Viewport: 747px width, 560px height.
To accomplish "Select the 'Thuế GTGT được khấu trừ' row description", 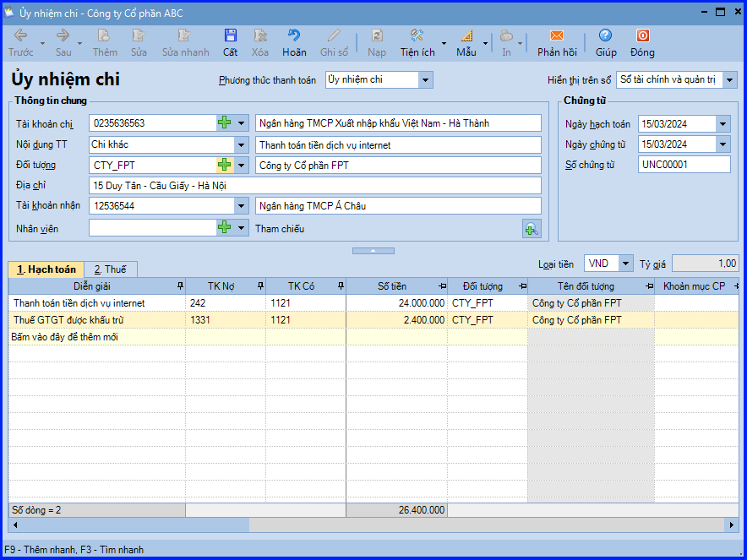I will click(x=97, y=320).
